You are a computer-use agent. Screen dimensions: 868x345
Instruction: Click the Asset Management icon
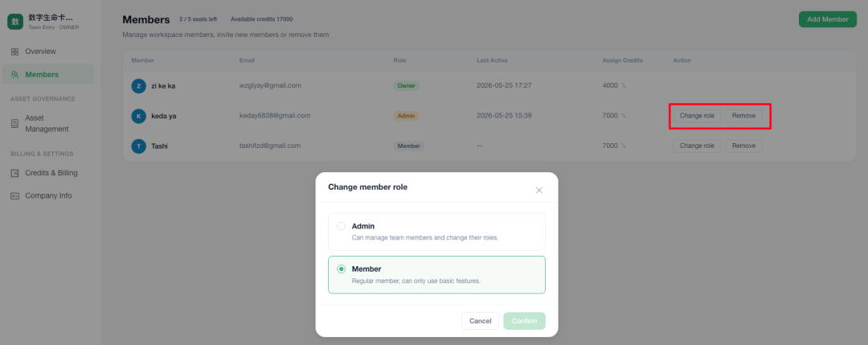(x=15, y=124)
